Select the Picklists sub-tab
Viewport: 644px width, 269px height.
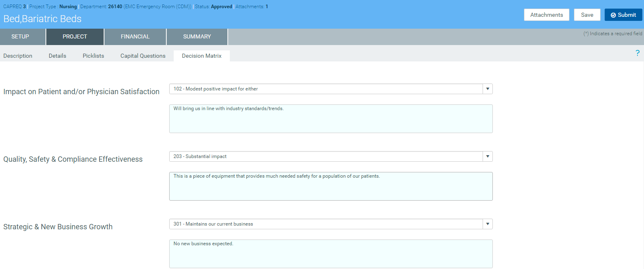(93, 56)
